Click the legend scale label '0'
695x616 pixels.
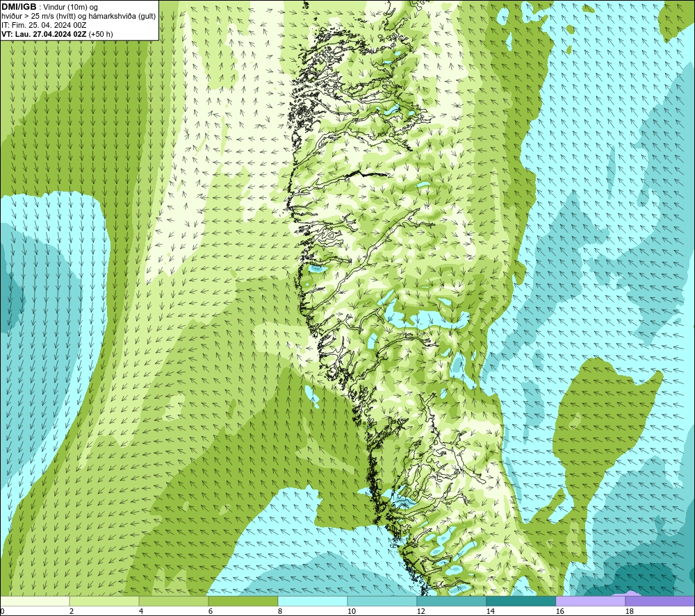(2, 611)
